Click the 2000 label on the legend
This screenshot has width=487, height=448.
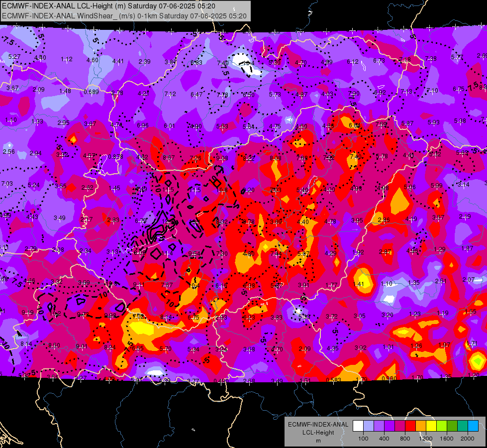pos(468,439)
